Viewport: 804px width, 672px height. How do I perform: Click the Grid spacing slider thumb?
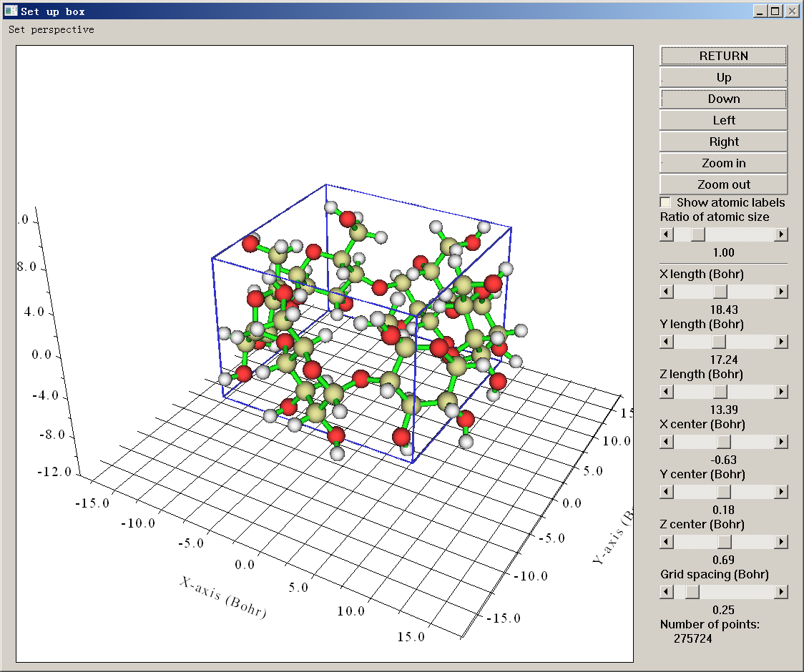click(x=692, y=592)
